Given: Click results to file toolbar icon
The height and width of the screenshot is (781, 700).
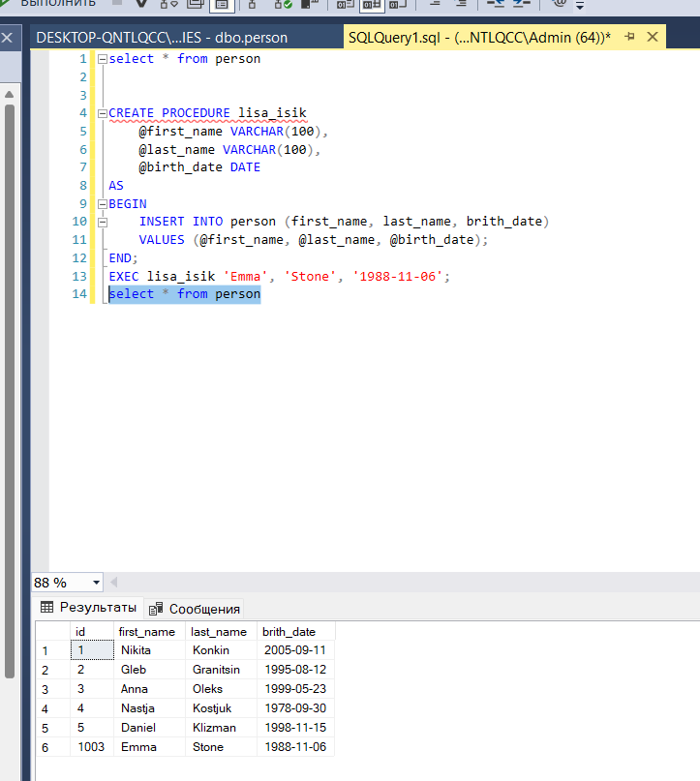Looking at the screenshot, I should [x=398, y=5].
